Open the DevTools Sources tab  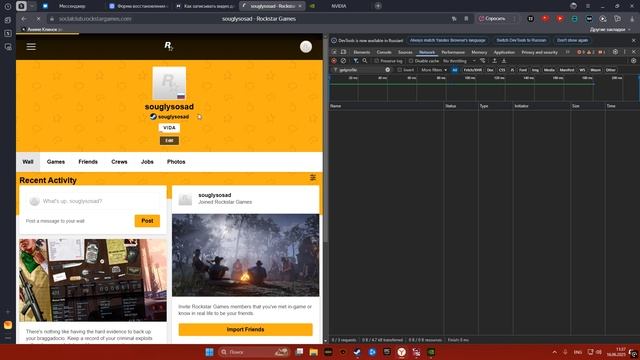(405, 52)
